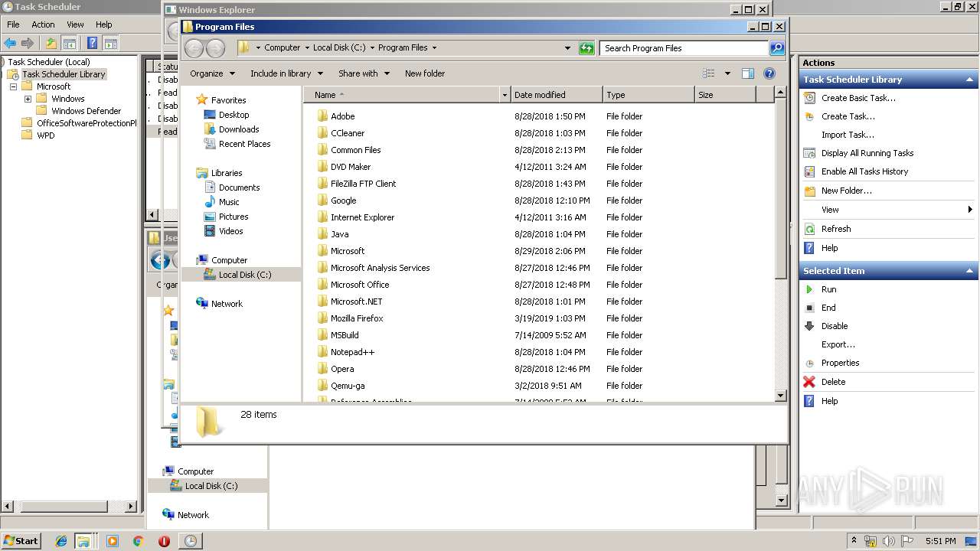Screen dimensions: 980x551
Task: Click Delete in Selected Item actions
Action: [x=833, y=382]
